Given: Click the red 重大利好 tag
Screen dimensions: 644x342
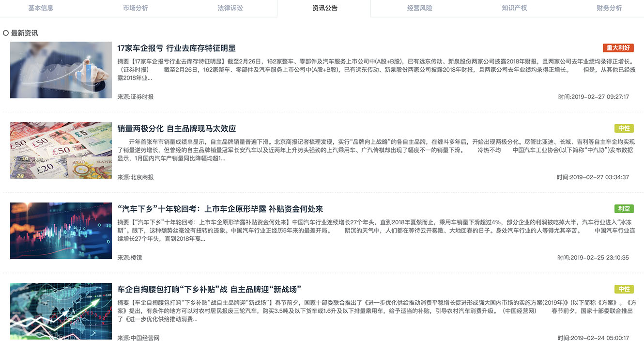Looking at the screenshot, I should (618, 48).
